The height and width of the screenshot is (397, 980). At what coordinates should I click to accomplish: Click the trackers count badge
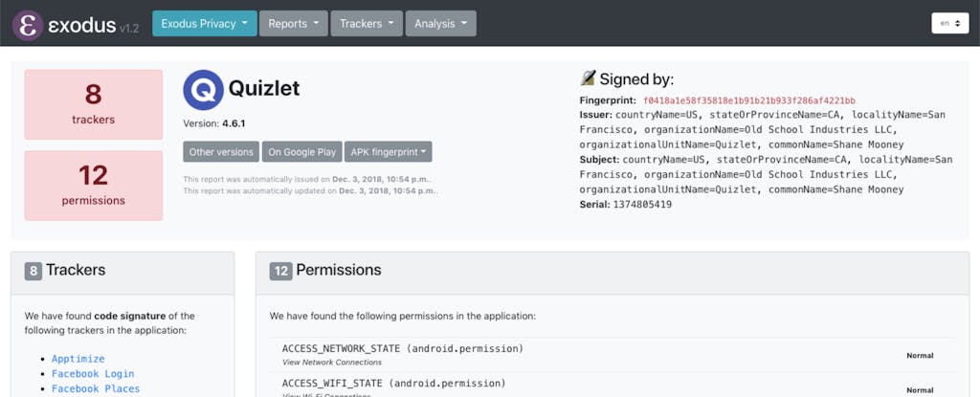[x=33, y=271]
